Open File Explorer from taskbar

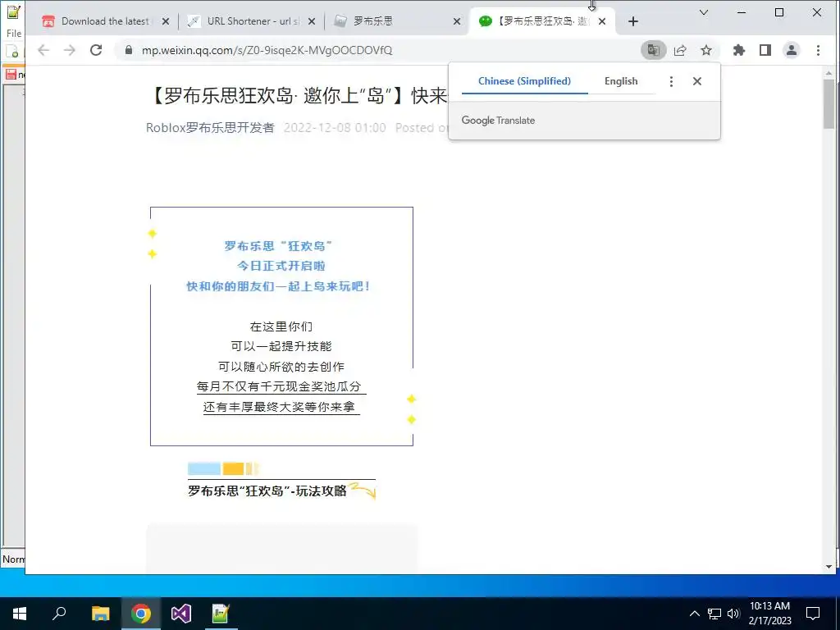tap(100, 614)
